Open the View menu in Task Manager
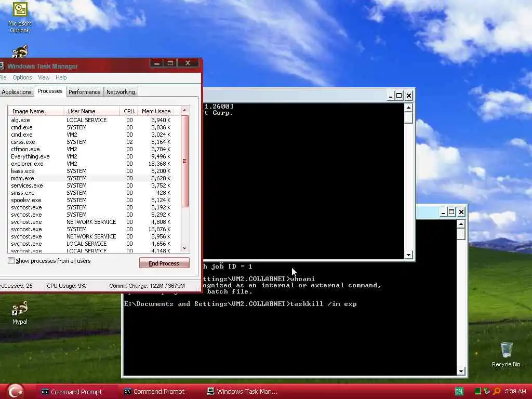 44,77
